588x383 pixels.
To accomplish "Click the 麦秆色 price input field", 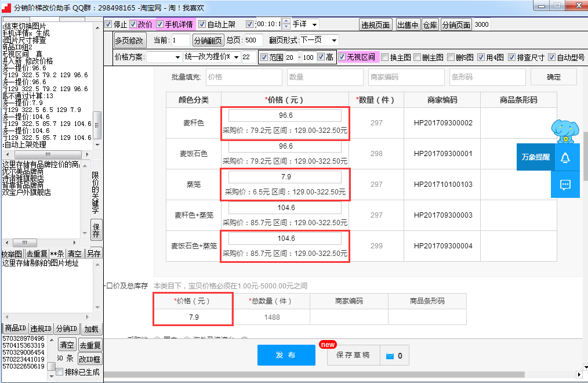I will coord(285,115).
